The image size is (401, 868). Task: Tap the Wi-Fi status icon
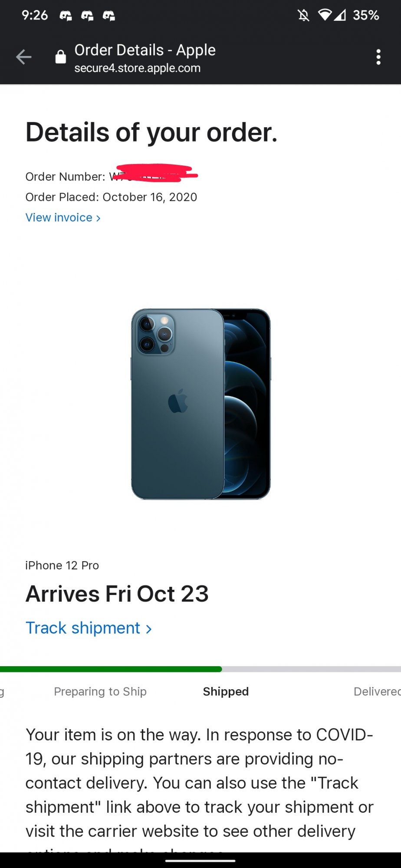pyautogui.click(x=325, y=15)
